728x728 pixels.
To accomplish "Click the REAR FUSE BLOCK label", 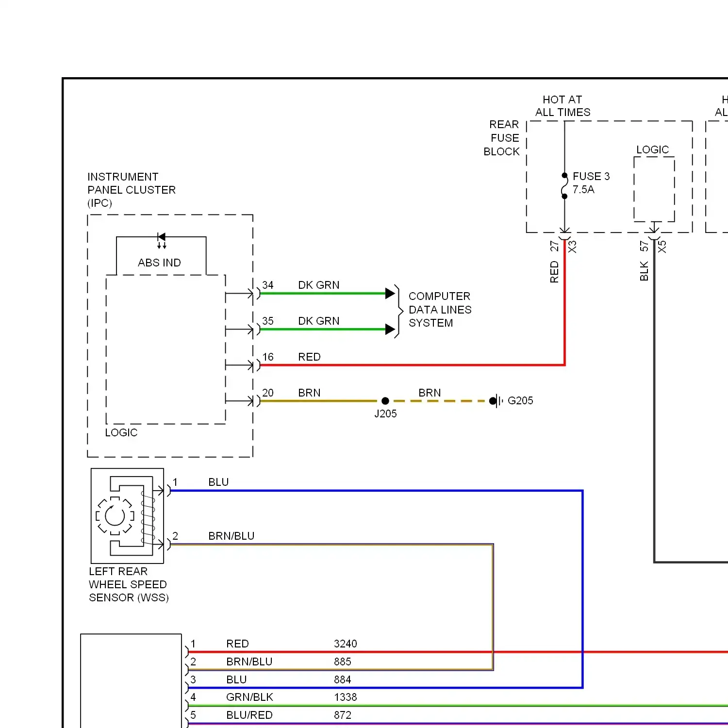I will 502,138.
